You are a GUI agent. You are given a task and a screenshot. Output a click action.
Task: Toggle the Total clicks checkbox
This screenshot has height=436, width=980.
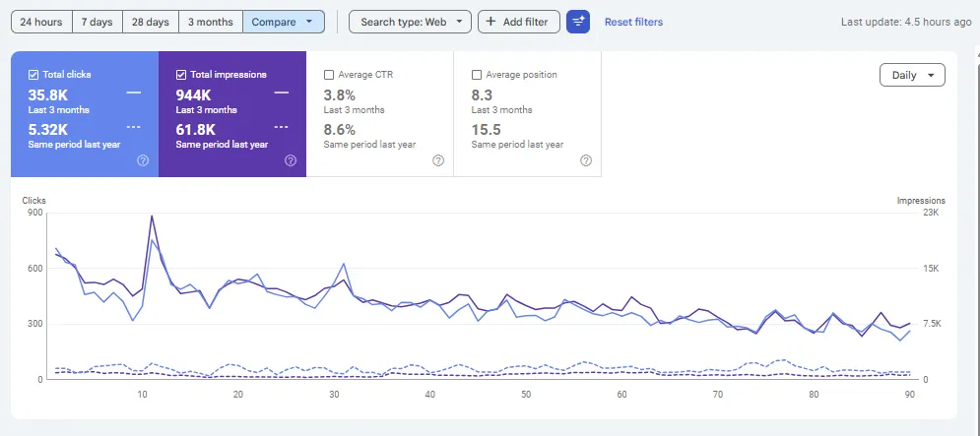click(33, 75)
